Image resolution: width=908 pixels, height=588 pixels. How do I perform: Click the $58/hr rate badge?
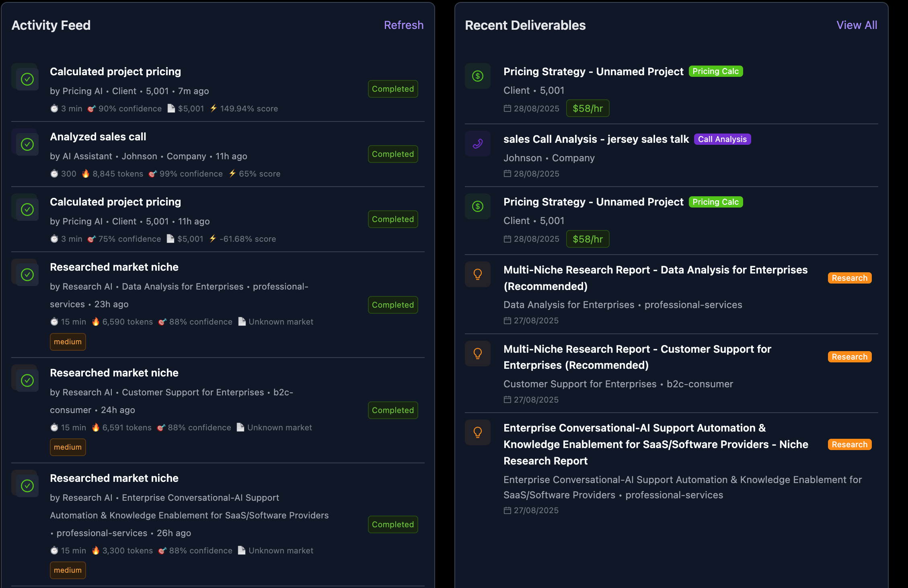pyautogui.click(x=588, y=108)
